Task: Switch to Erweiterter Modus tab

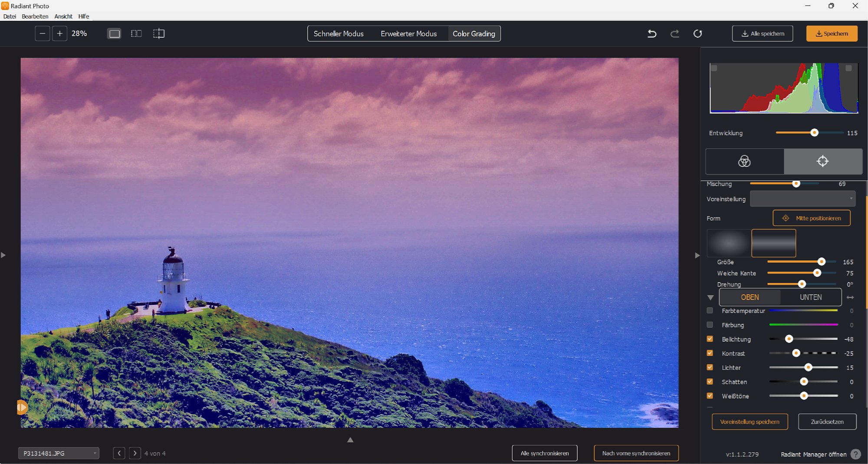Action: [x=409, y=33]
